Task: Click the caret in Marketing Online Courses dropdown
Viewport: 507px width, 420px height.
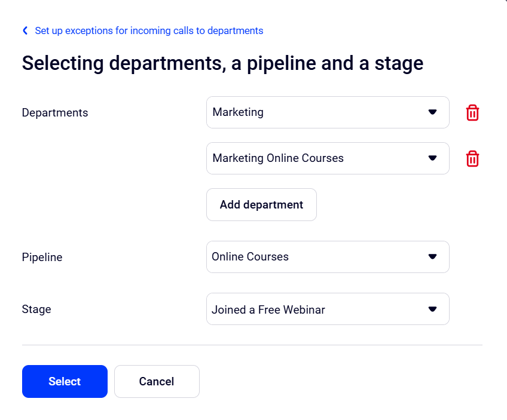Action: pyautogui.click(x=432, y=158)
